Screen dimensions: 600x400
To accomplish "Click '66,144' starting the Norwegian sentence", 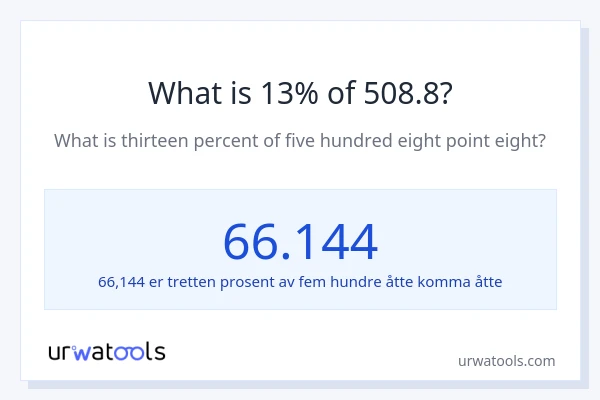I will [121, 282].
